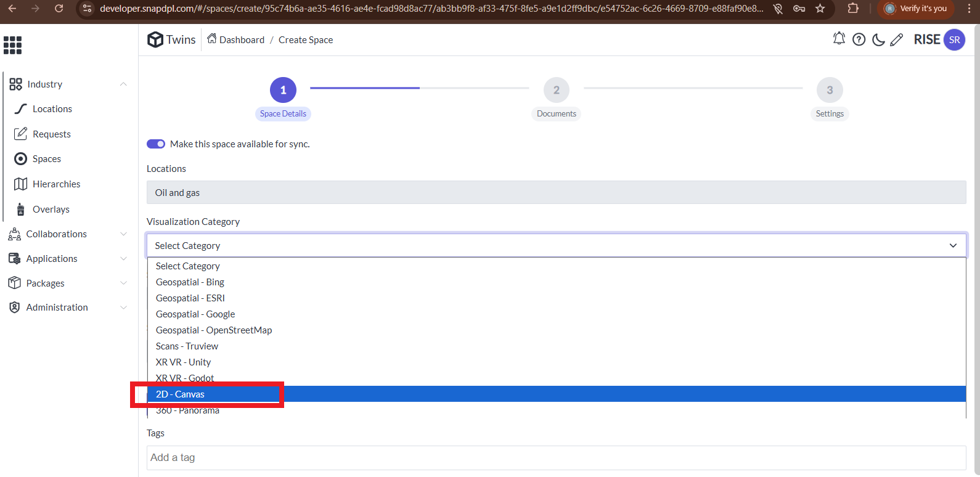Click the Applications sidebar icon

(15, 259)
